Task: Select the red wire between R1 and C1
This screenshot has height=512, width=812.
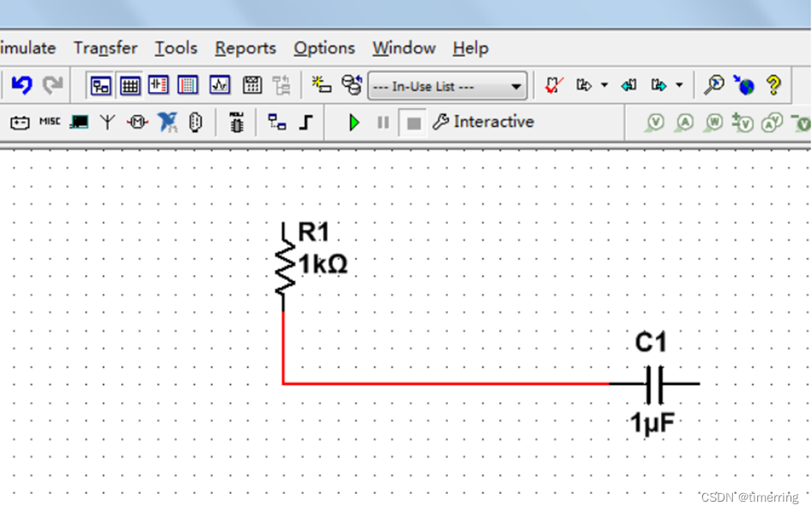Action: point(445,384)
